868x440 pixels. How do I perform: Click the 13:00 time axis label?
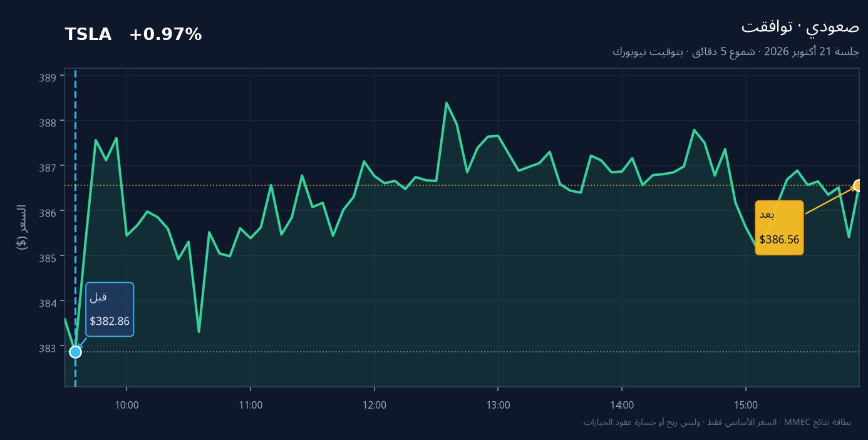click(x=498, y=405)
